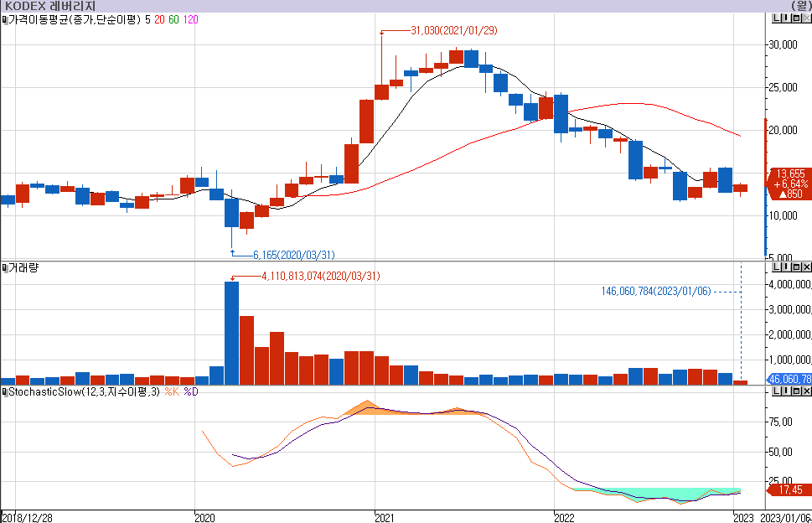Click the tallest blue volume bar of March 2020
Screen dimensions: 812x523
click(x=231, y=333)
